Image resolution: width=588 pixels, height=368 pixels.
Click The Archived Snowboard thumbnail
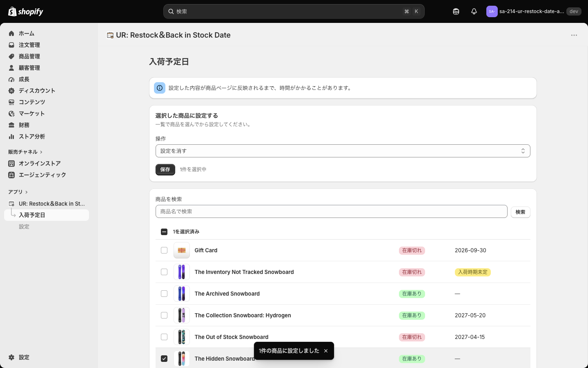click(x=182, y=294)
